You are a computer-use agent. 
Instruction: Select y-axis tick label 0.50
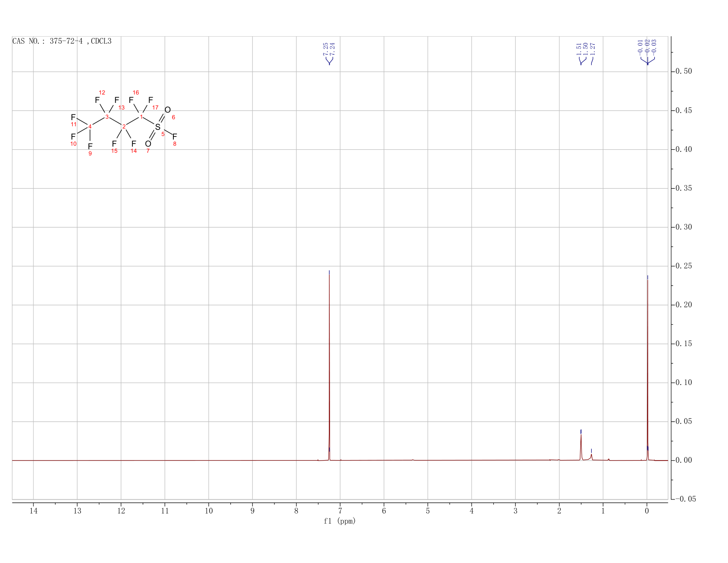tap(685, 72)
